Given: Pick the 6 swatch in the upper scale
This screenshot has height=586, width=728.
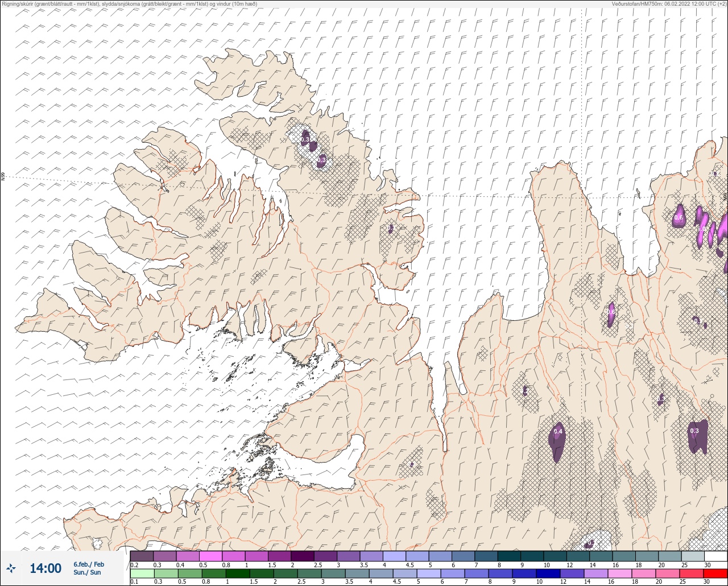Looking at the screenshot, I should tap(463, 556).
